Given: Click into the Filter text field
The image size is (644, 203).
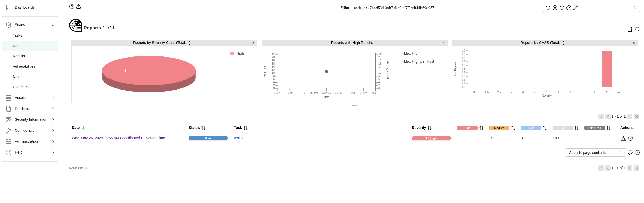Looking at the screenshot, I should coord(447,8).
